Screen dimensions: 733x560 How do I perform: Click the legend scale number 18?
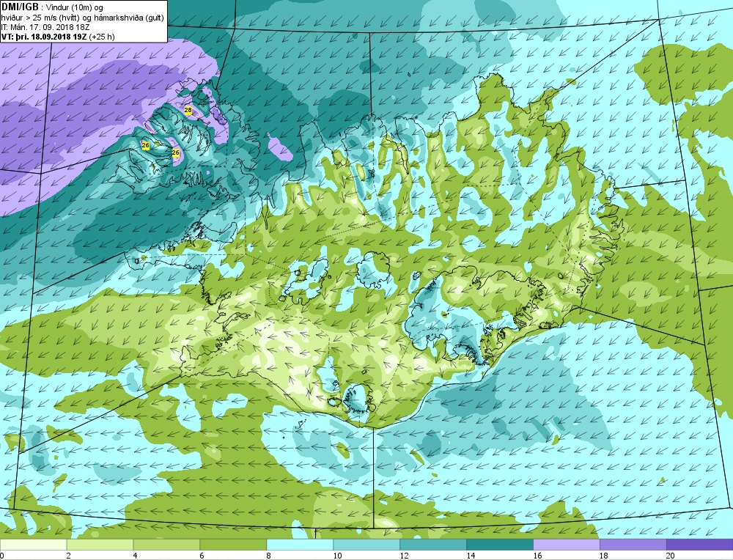(604, 556)
